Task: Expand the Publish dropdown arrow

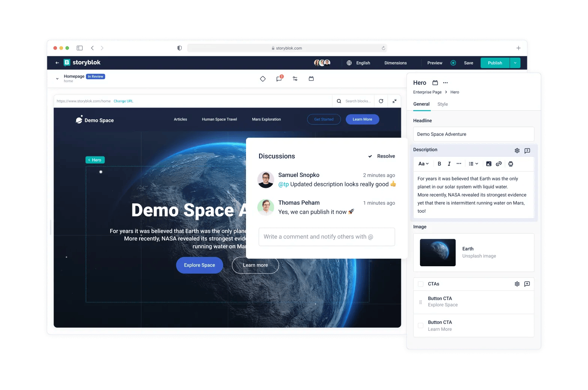Action: click(515, 63)
